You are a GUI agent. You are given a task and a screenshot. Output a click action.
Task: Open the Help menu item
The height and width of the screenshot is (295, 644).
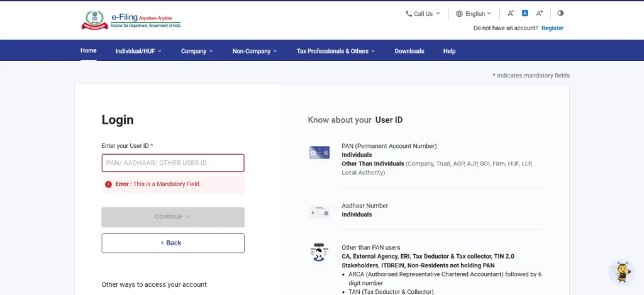click(449, 51)
